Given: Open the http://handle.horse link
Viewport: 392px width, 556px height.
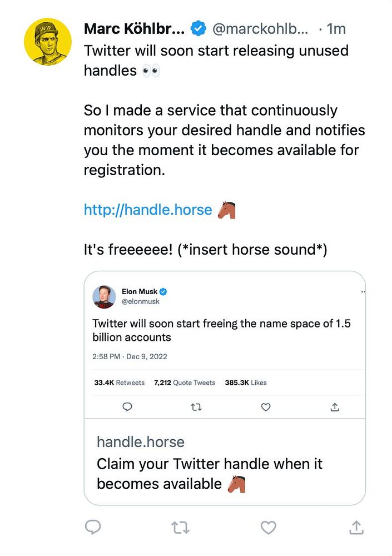Looking at the screenshot, I should click(148, 210).
